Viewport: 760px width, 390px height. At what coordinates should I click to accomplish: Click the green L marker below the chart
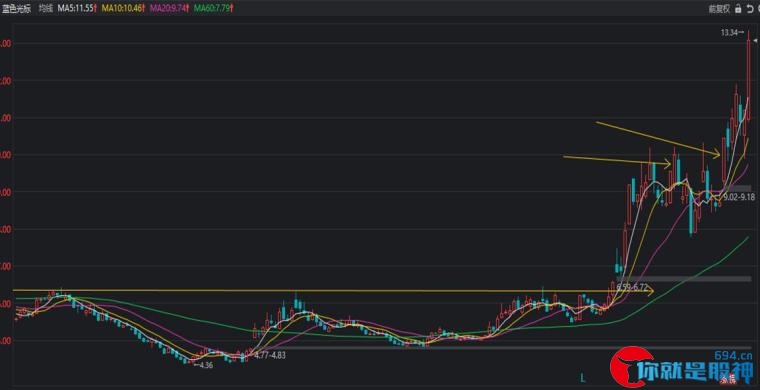(583, 376)
